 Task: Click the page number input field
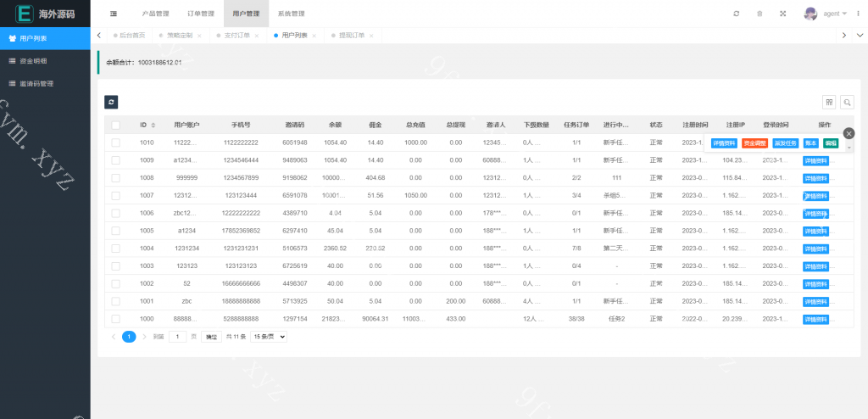[178, 337]
